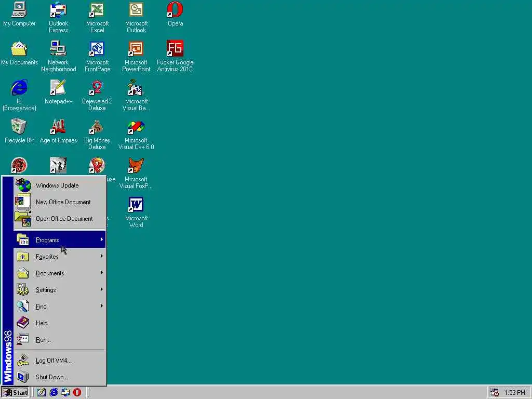Click the Start button on the taskbar
Viewport: 532px width, 399px height.
[15, 393]
